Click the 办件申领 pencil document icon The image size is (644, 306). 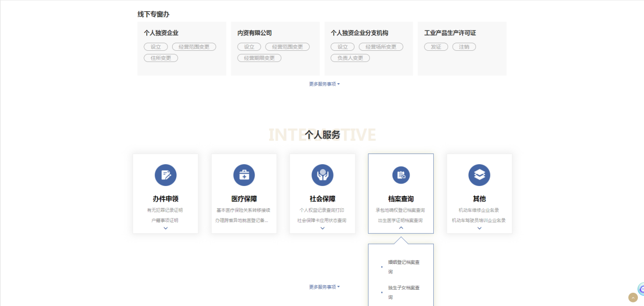(166, 175)
